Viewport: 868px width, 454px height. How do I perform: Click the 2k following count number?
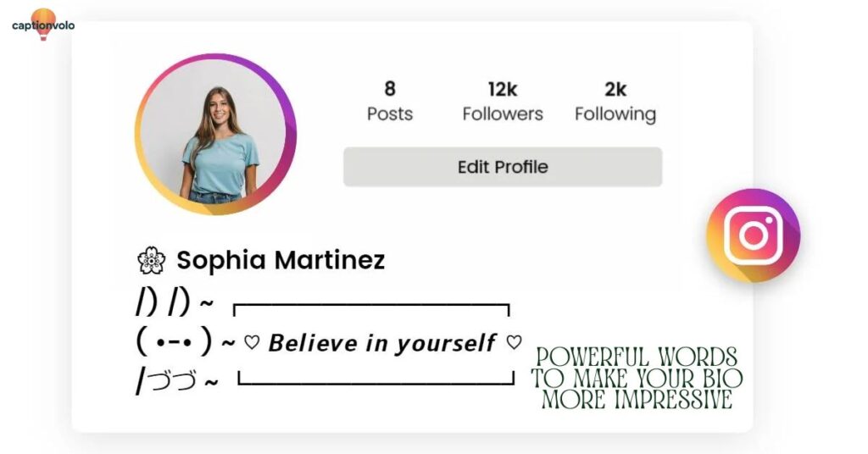click(x=615, y=89)
